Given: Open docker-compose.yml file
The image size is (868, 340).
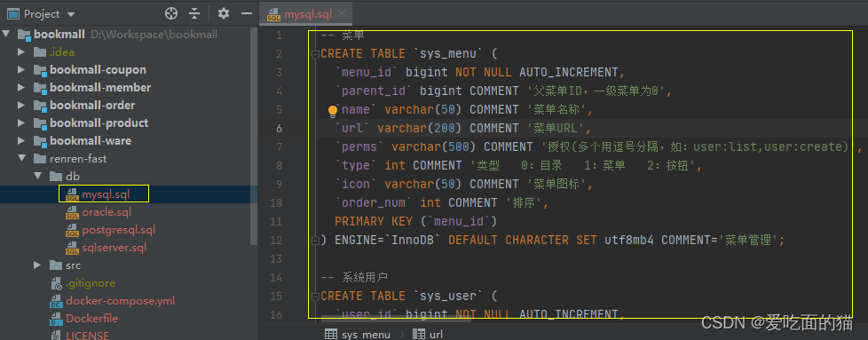Looking at the screenshot, I should pos(120,301).
